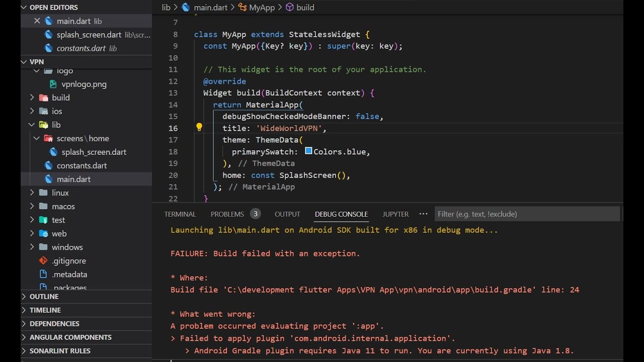Expand the build folder
644x362 pixels.
(x=32, y=98)
